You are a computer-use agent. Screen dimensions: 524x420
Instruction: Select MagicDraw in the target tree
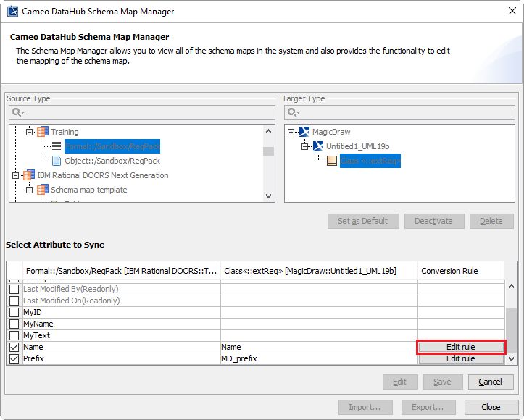(x=331, y=132)
